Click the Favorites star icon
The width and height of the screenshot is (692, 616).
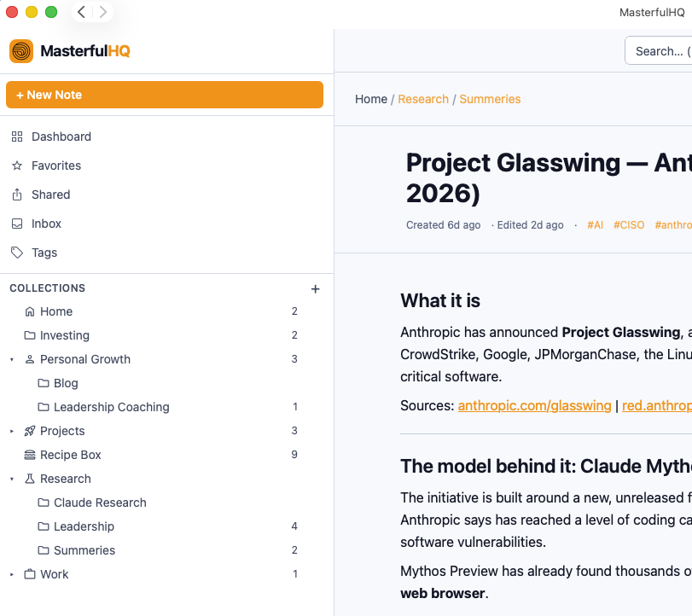(17, 166)
